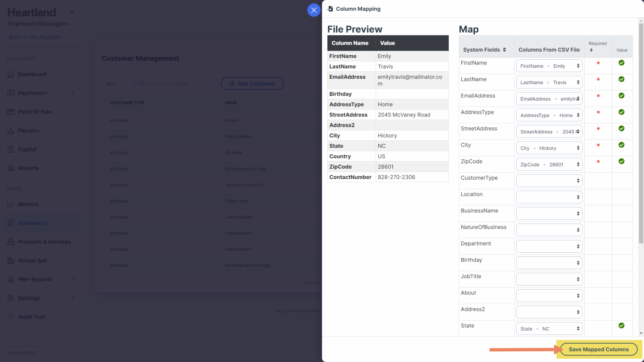Click the Virtual Sell icon
Viewport: 644px width, 362px height.
pos(11,261)
